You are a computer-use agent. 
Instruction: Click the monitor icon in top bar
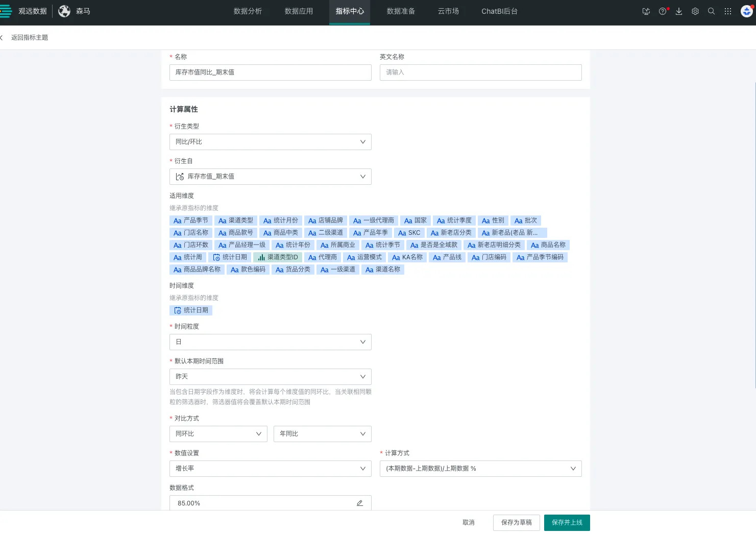(646, 11)
